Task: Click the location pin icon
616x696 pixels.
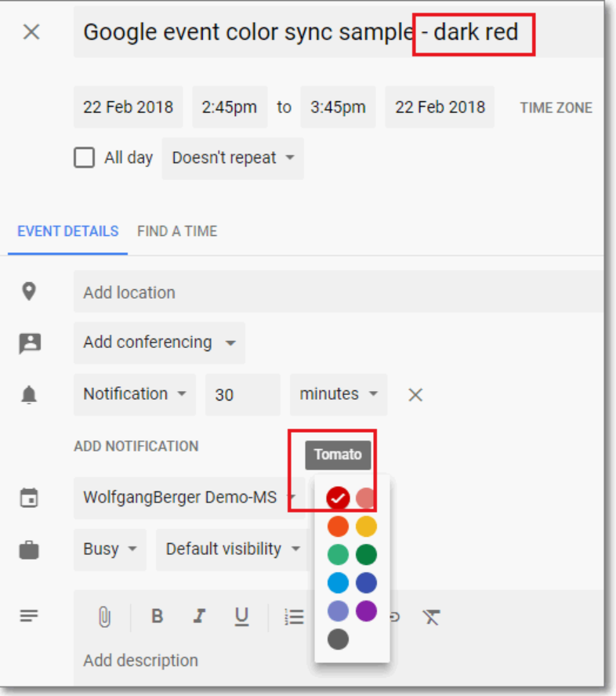Action: tap(29, 292)
